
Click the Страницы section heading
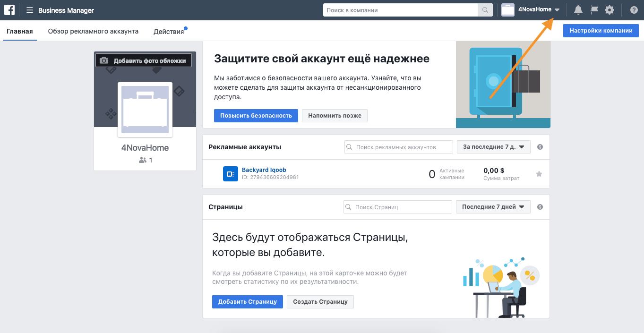tap(225, 207)
